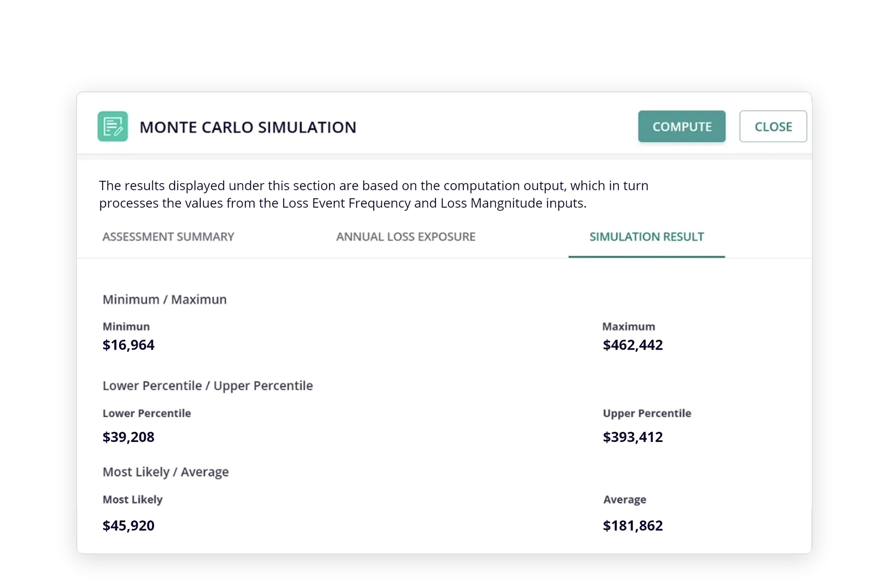This screenshot has height=588, width=885.
Task: Select the minimum value $16,964
Action: 129,345
